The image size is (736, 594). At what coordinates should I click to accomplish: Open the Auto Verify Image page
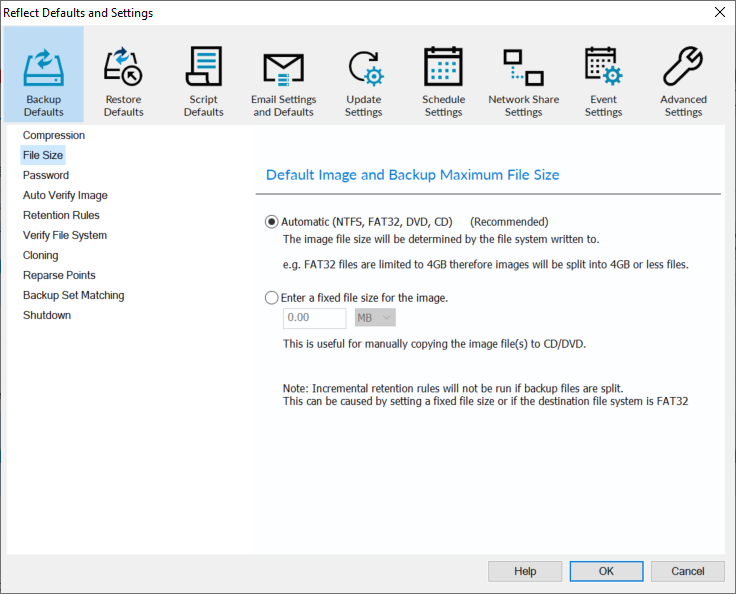(65, 195)
